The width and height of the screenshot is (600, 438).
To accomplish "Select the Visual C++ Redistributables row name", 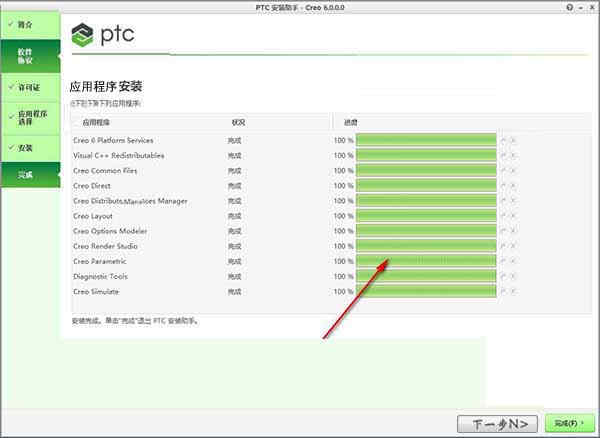I will [x=119, y=156].
